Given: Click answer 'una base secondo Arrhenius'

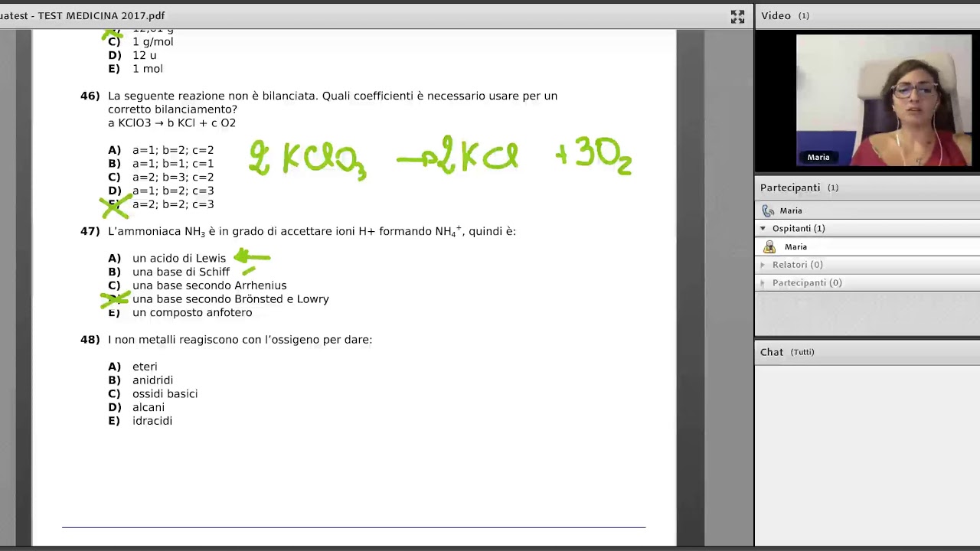Looking at the screenshot, I should 210,285.
